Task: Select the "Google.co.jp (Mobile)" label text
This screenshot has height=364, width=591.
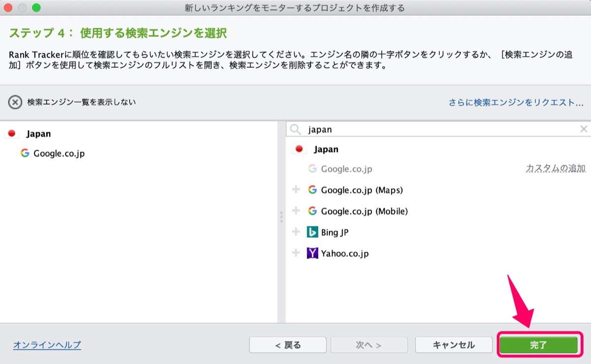Action: coord(364,211)
